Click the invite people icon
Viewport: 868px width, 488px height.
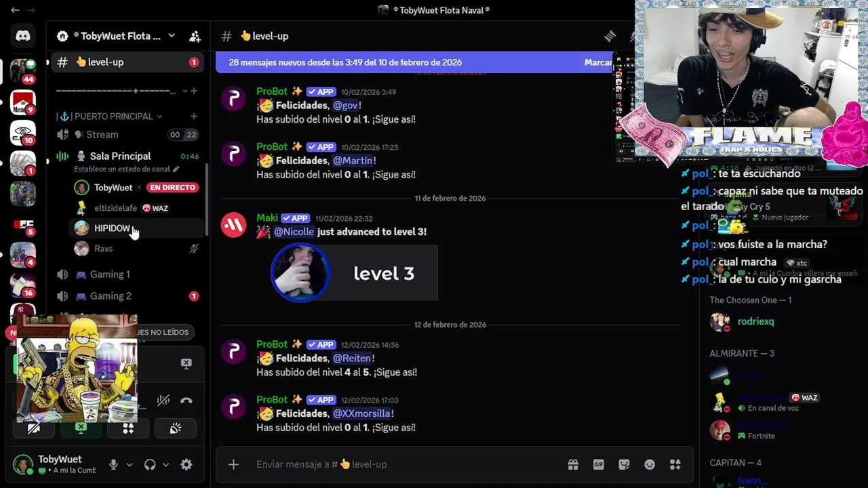(x=195, y=36)
